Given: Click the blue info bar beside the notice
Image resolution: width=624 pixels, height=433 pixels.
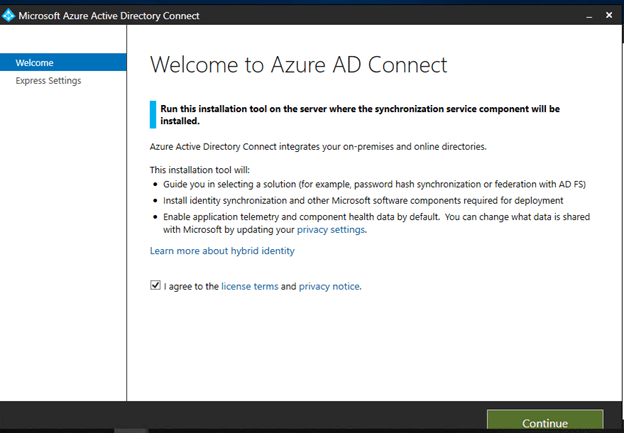Looking at the screenshot, I should tap(153, 114).
